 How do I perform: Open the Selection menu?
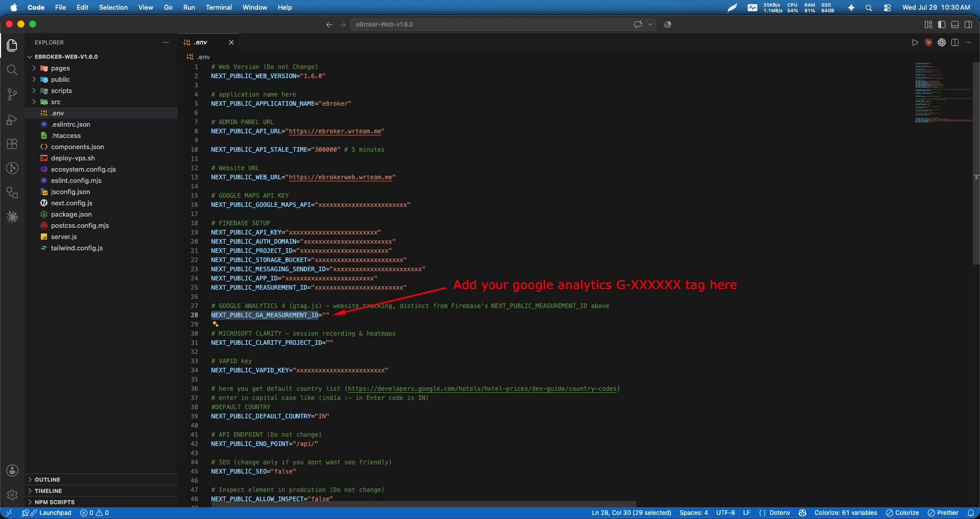[113, 8]
